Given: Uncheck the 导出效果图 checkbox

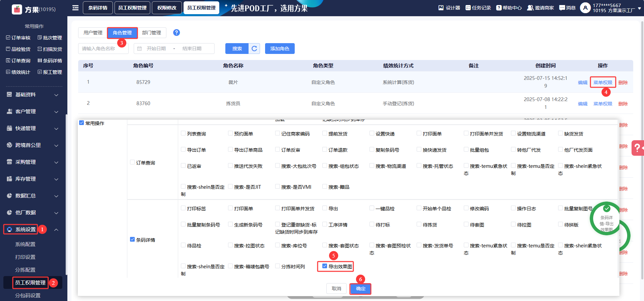Looking at the screenshot, I should coord(325,266).
